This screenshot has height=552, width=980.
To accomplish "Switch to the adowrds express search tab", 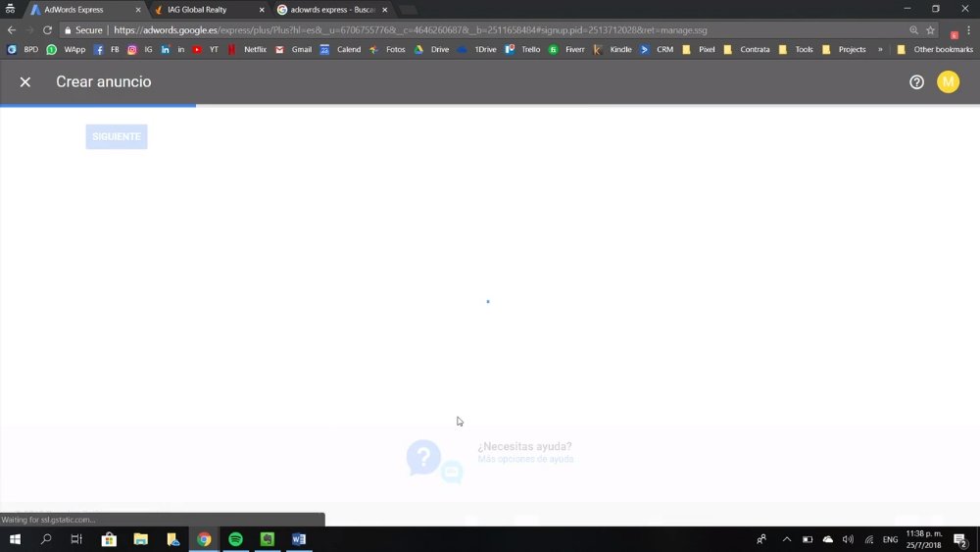I will (x=332, y=10).
